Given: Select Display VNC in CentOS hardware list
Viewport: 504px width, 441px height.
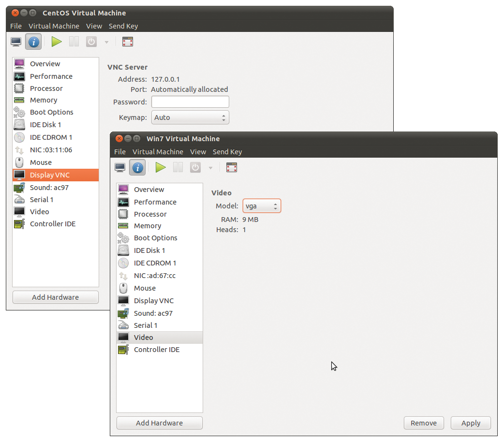Looking at the screenshot, I should [56, 175].
